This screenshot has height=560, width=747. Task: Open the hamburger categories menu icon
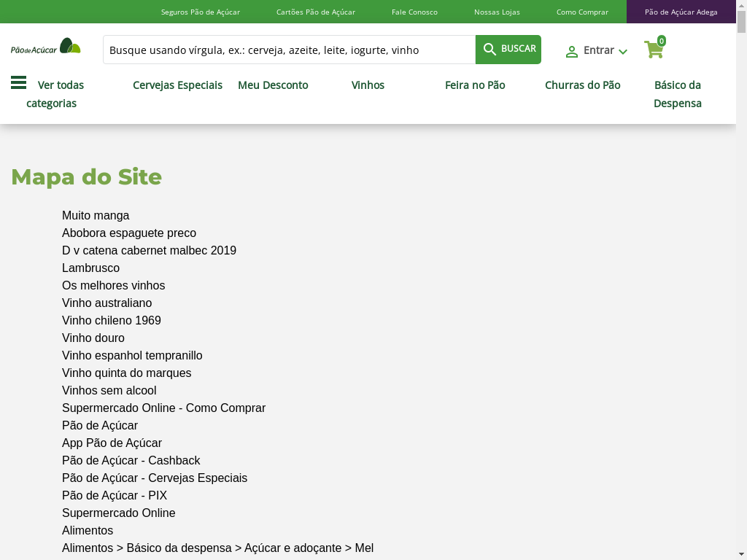click(x=18, y=83)
